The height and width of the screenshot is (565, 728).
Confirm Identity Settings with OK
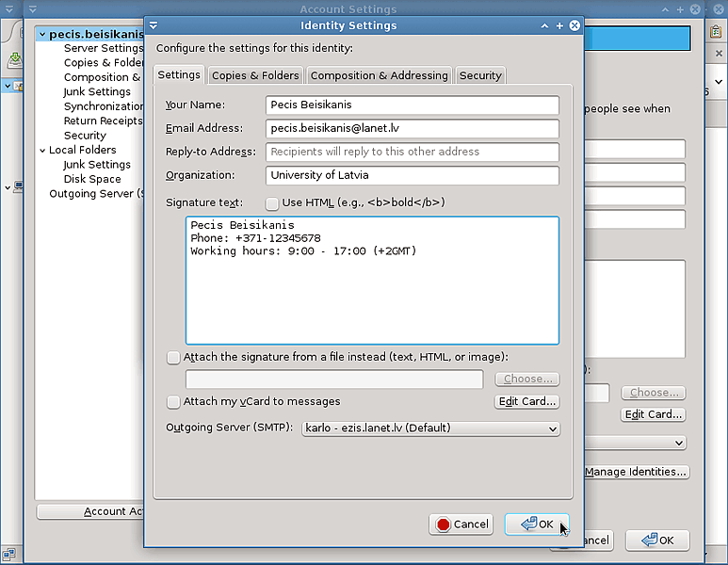coord(537,525)
